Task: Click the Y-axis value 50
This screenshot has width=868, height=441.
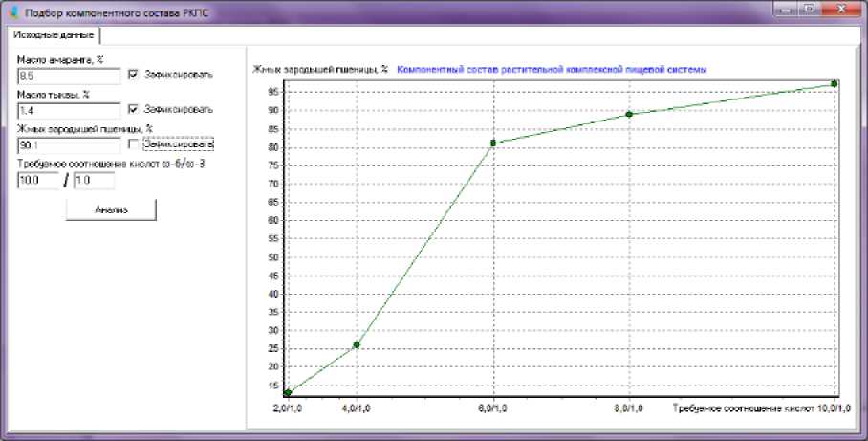Action: (273, 257)
